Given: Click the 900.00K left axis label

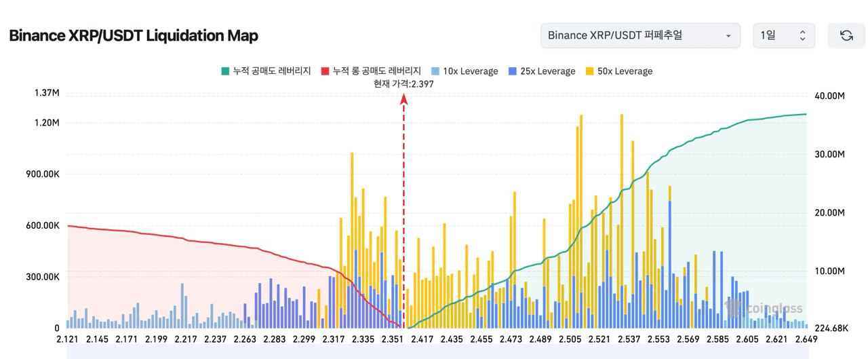Looking at the screenshot, I should tap(43, 174).
